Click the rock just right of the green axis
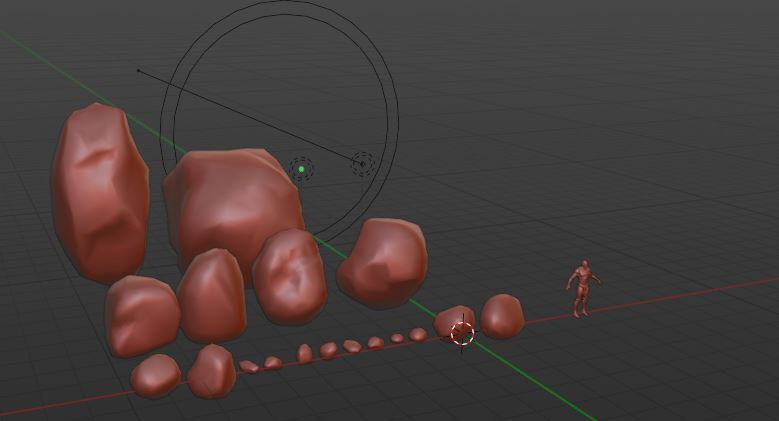This screenshot has width=779, height=421. click(x=382, y=262)
